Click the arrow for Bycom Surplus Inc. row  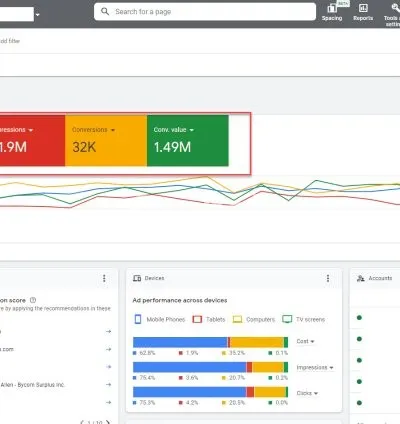(x=109, y=385)
